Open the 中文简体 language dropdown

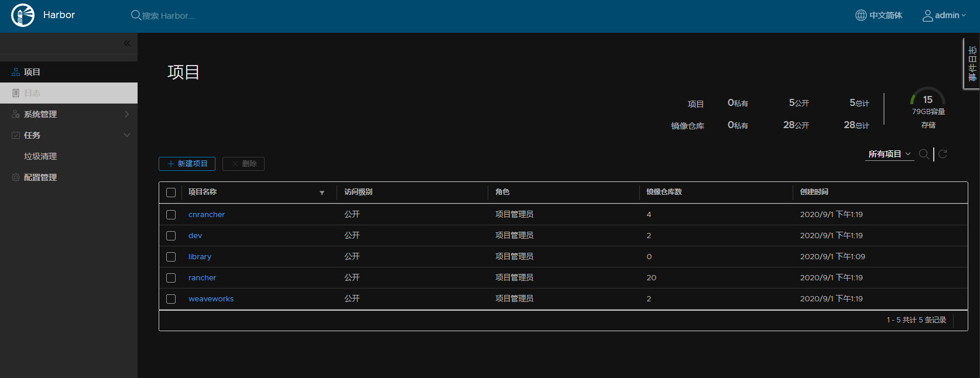click(x=879, y=15)
